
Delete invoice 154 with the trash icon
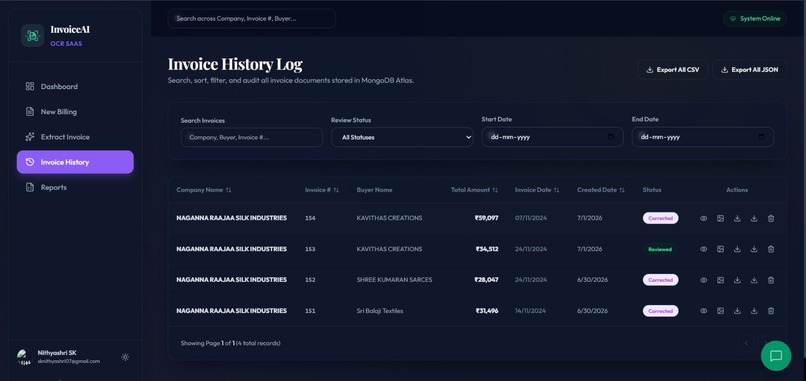771,219
